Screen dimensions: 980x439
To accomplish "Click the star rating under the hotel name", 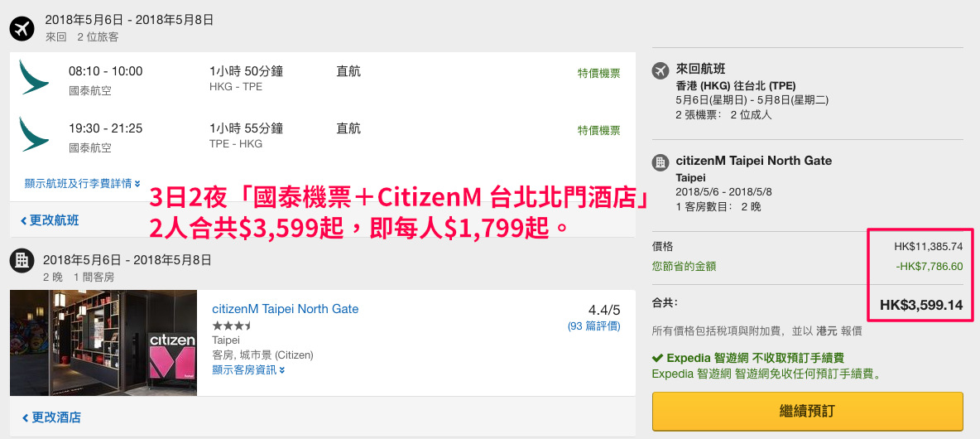I will click(233, 326).
